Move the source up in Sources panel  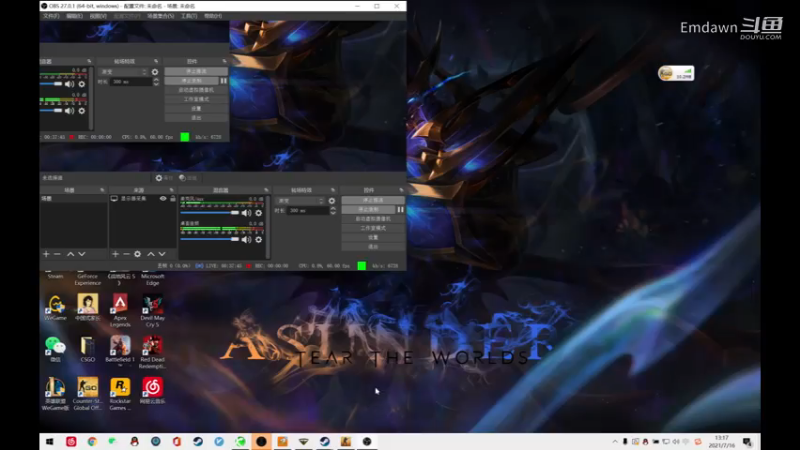tap(151, 254)
